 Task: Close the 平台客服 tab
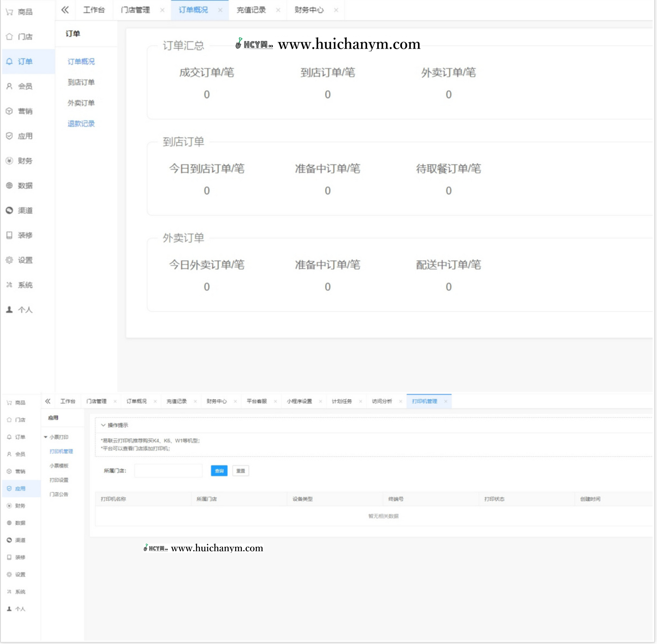(275, 401)
